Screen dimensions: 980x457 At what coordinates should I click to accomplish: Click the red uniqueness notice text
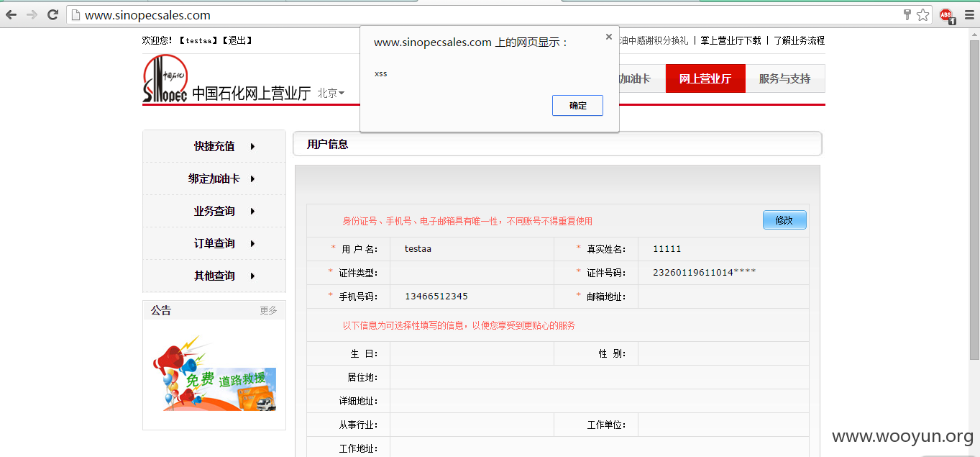tap(467, 221)
